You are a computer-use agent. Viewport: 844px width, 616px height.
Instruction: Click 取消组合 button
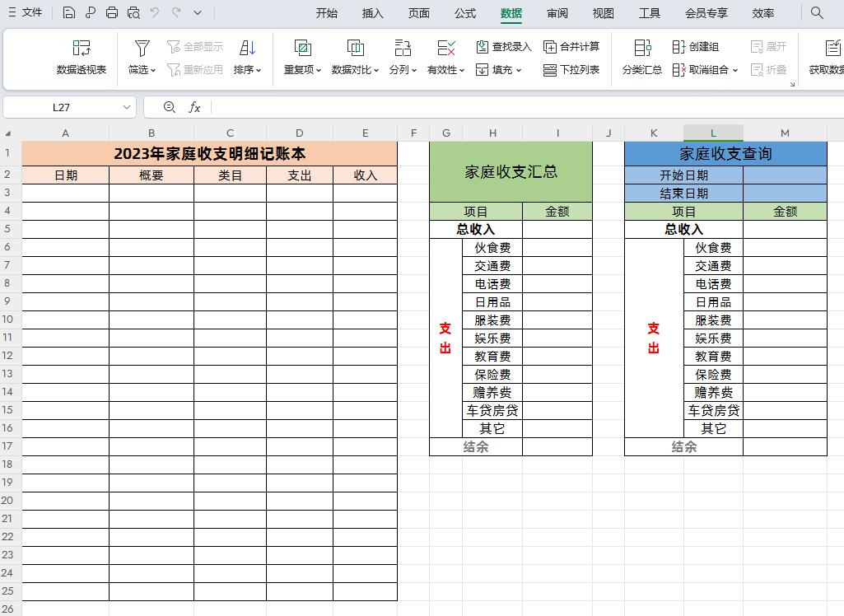[x=705, y=69]
